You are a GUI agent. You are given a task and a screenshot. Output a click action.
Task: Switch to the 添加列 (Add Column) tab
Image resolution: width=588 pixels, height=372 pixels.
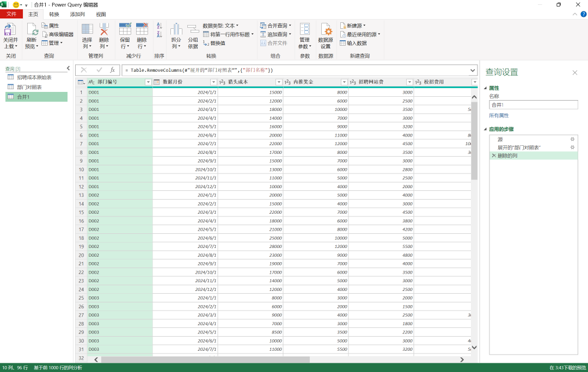click(77, 14)
